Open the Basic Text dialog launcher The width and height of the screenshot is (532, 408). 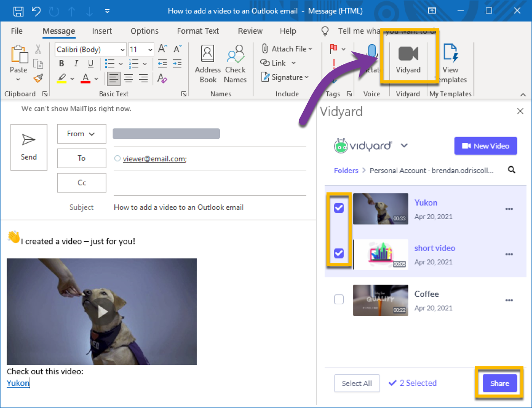(x=184, y=94)
